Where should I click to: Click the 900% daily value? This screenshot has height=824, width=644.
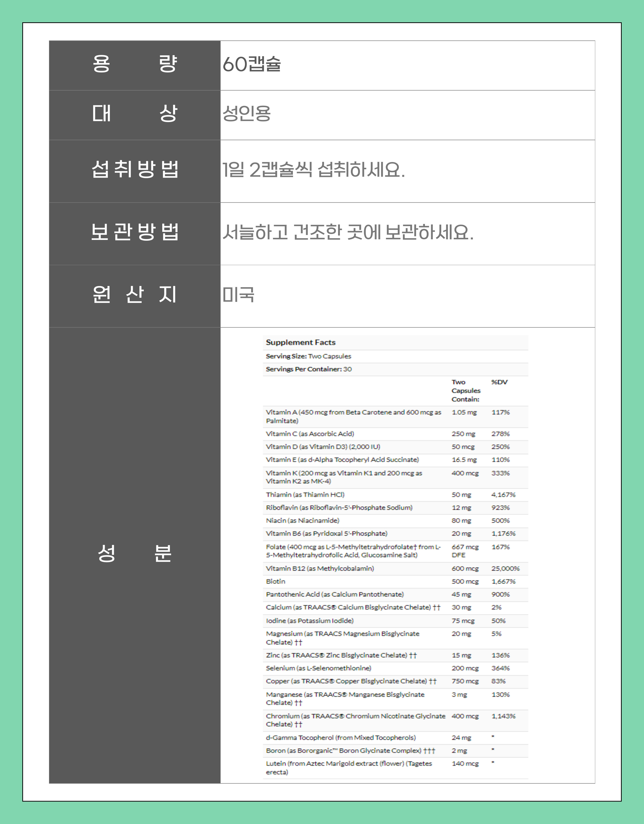tap(500, 594)
